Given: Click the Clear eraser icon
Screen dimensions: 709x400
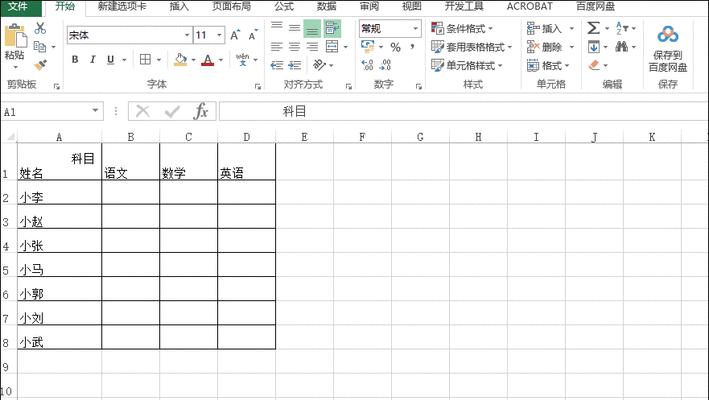Looking at the screenshot, I should coord(595,66).
